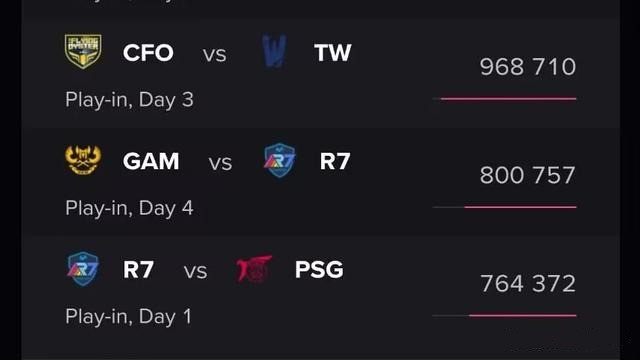Select the TW team name
Image resolution: width=640 pixels, height=360 pixels.
pos(333,53)
